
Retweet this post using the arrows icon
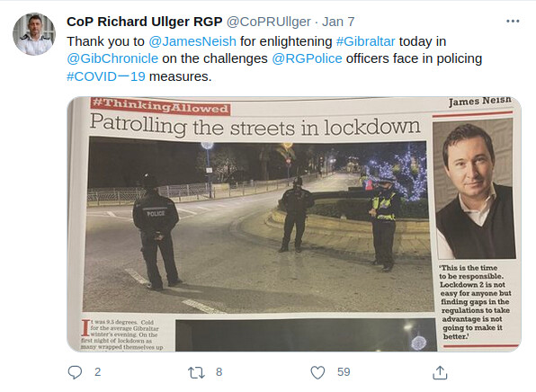pyautogui.click(x=196, y=372)
